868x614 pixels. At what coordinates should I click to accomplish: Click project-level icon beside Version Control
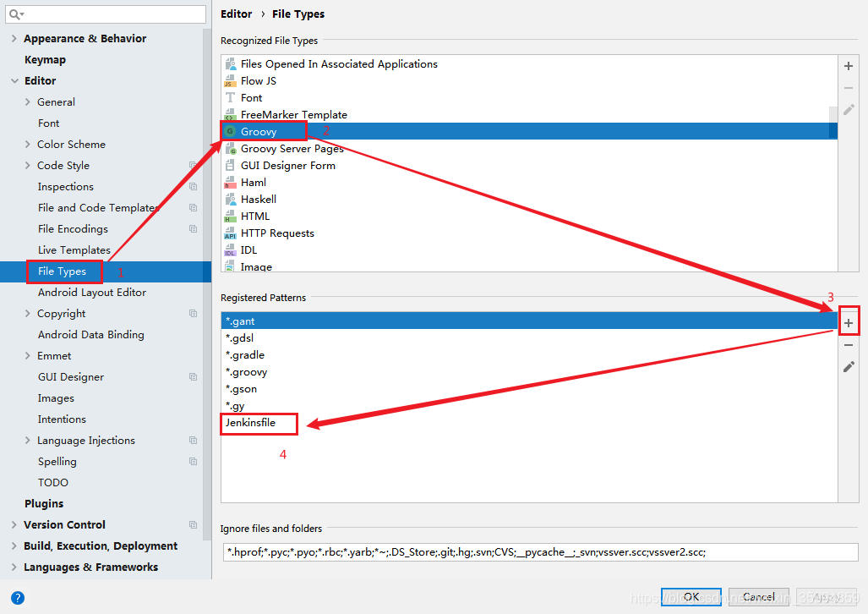pos(193,524)
